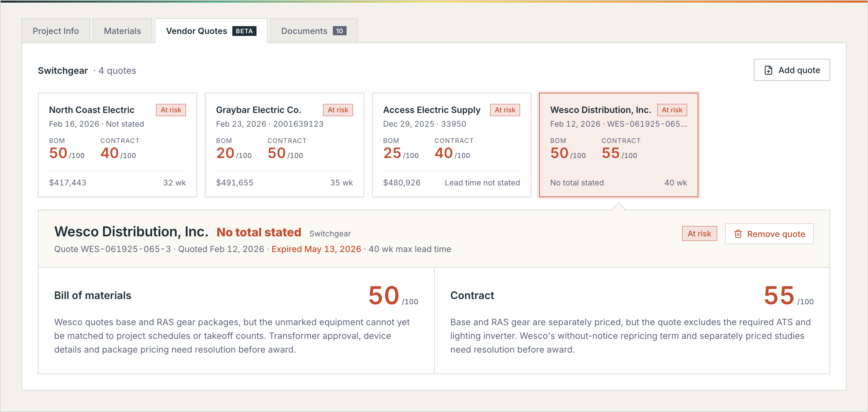Click Graybar contract score 50
Viewport: 868px width, 412px height.
pos(277,153)
